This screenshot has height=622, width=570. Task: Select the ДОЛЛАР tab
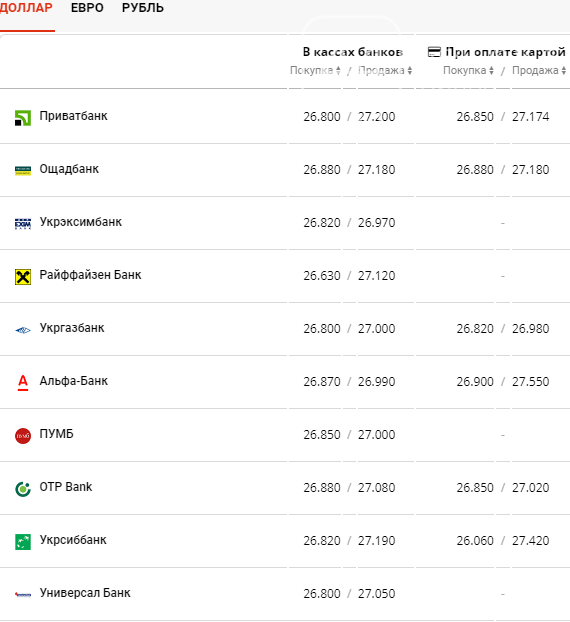[x=26, y=8]
